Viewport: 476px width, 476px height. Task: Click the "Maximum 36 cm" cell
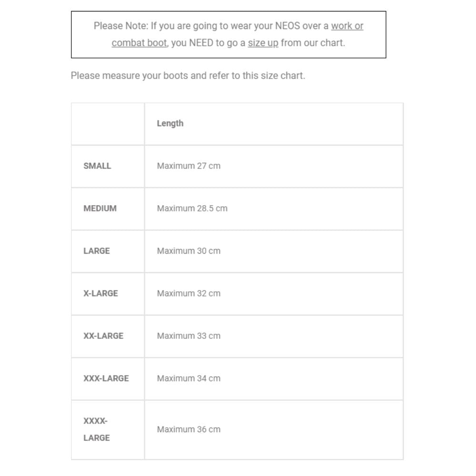[188, 429]
